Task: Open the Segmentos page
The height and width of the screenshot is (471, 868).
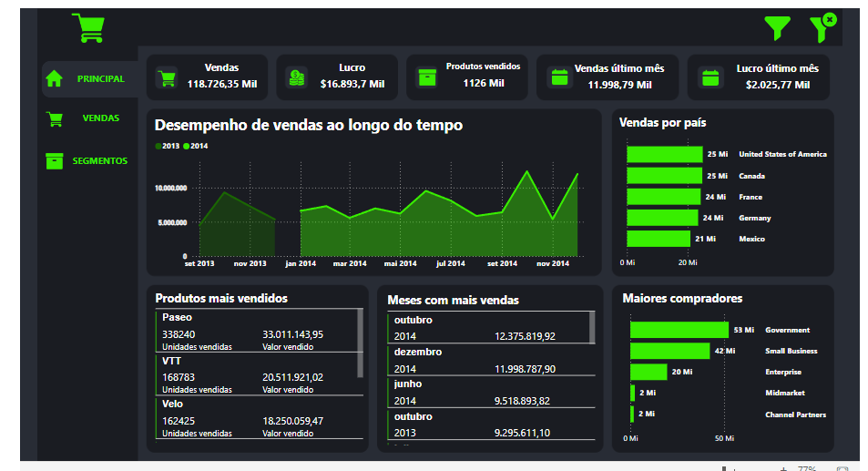Action: click(x=100, y=161)
